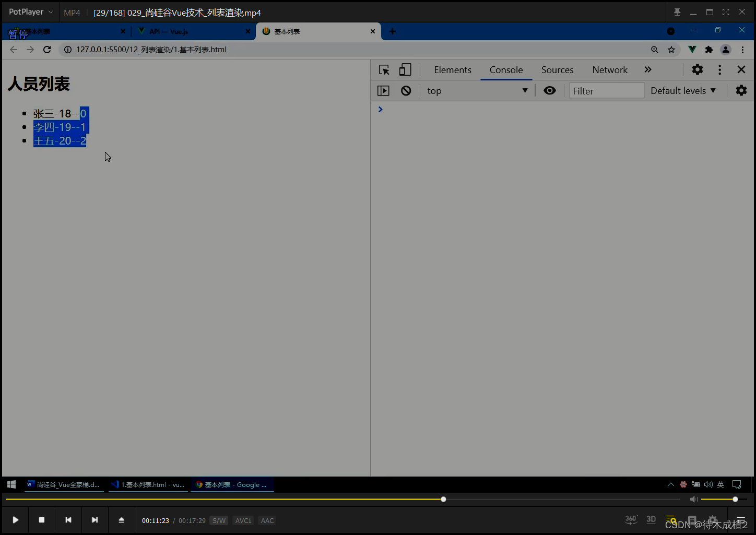This screenshot has height=535, width=756.
Task: Close the active 基本列表 tab
Action: (x=373, y=31)
